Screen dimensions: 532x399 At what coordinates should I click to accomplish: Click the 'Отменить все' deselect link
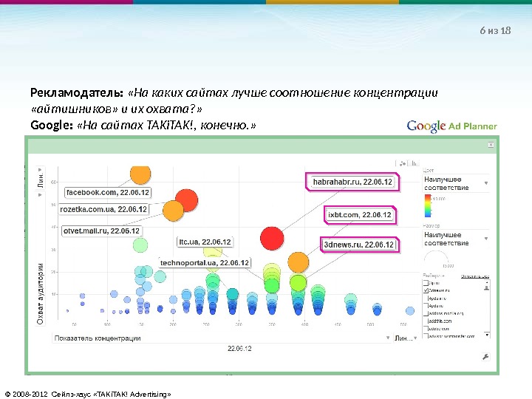click(474, 276)
